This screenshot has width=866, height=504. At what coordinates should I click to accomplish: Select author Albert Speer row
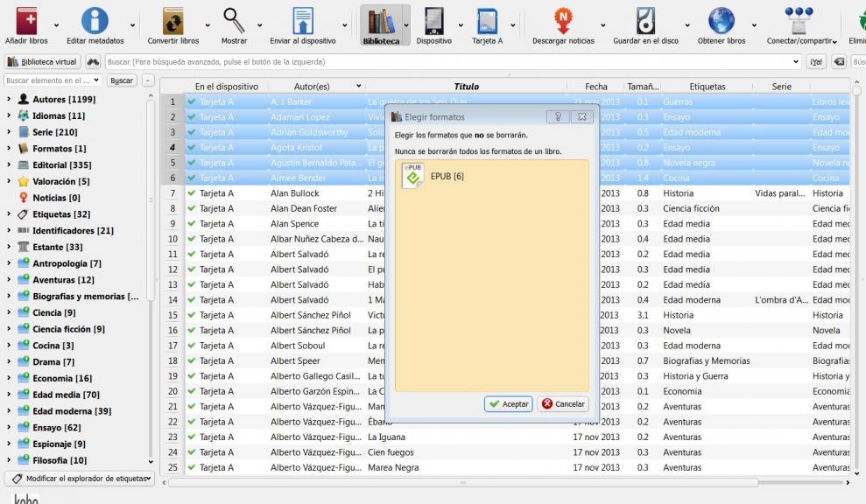295,360
